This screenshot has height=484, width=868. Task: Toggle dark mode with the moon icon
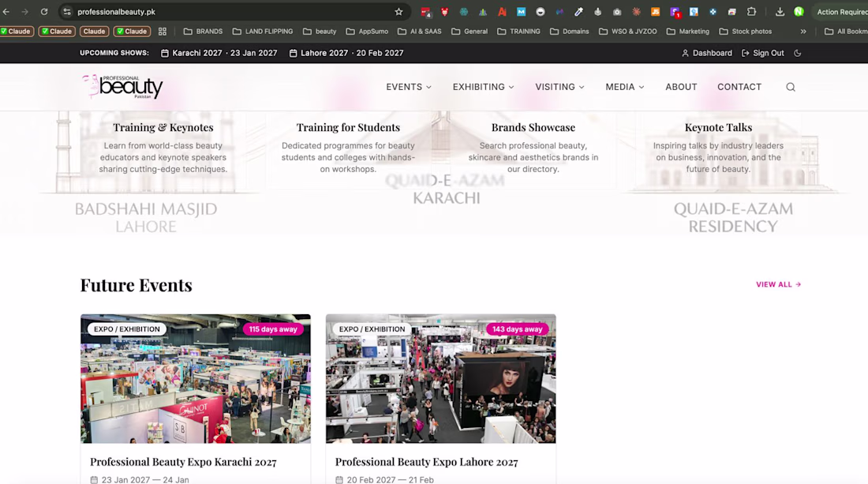click(x=798, y=53)
